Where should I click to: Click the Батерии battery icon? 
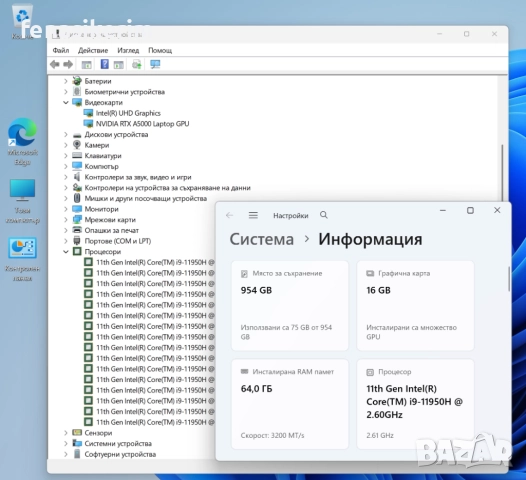[x=77, y=81]
